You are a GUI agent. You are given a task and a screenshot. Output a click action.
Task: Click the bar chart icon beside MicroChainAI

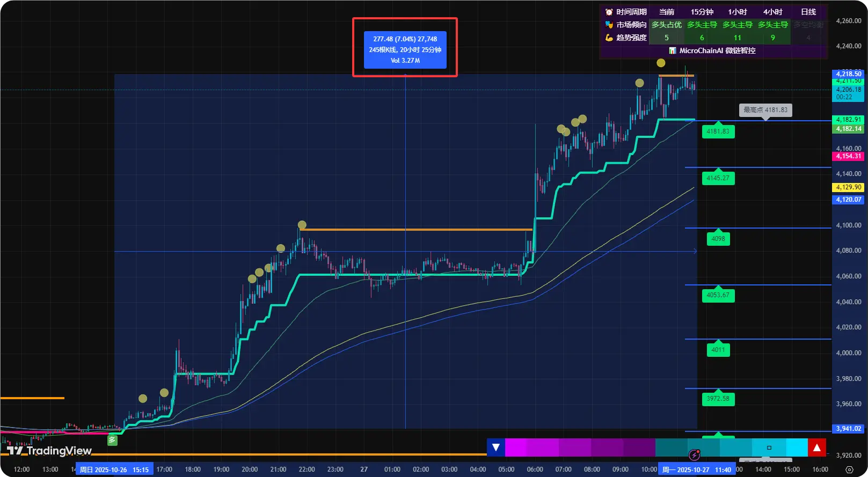pyautogui.click(x=673, y=50)
